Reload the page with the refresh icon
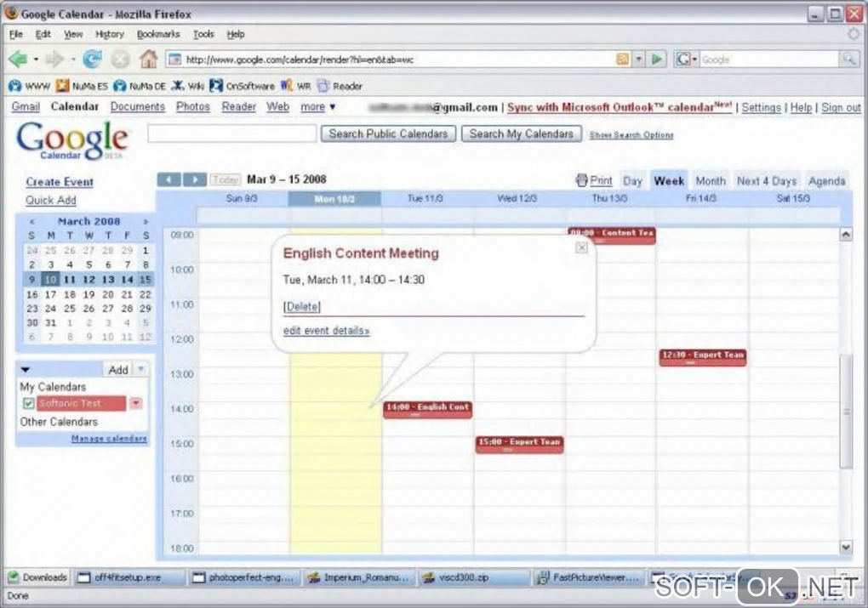 point(92,59)
